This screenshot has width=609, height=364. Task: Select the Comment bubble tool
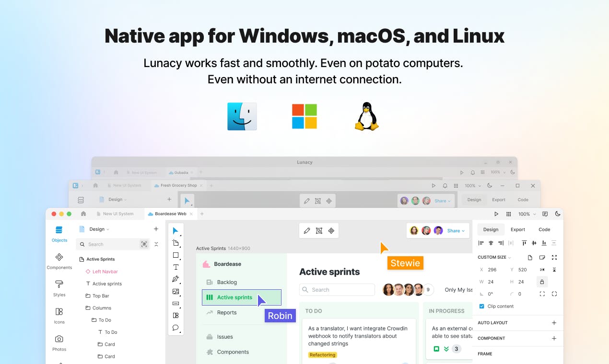[x=176, y=328]
